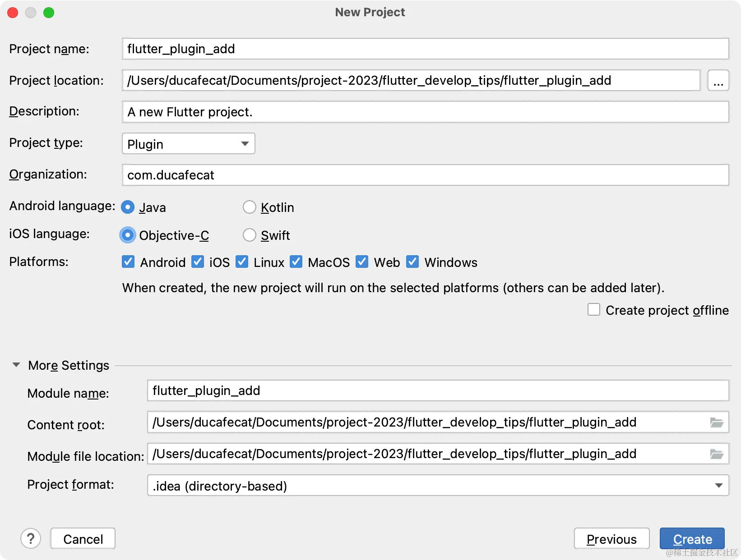Image resolution: width=741 pixels, height=560 pixels.
Task: Uncheck the Windows platform checkbox
Action: [412, 262]
